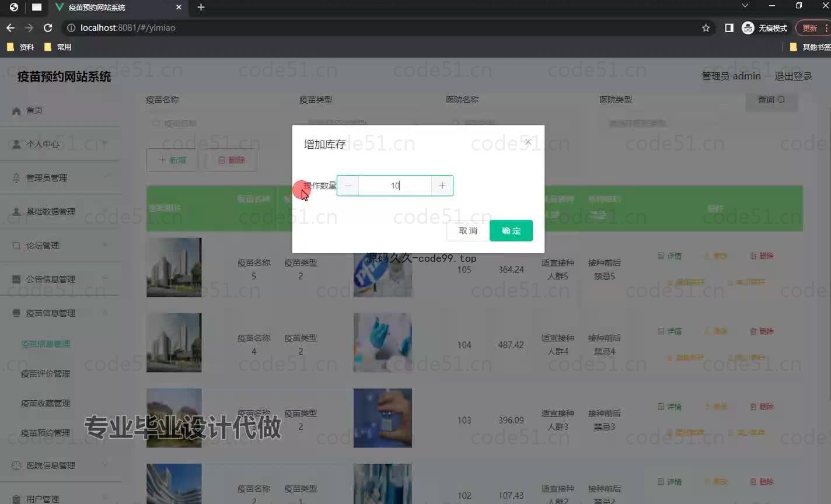
Task: Expand the 用户管理 sidebar menu
Action: coord(60,499)
